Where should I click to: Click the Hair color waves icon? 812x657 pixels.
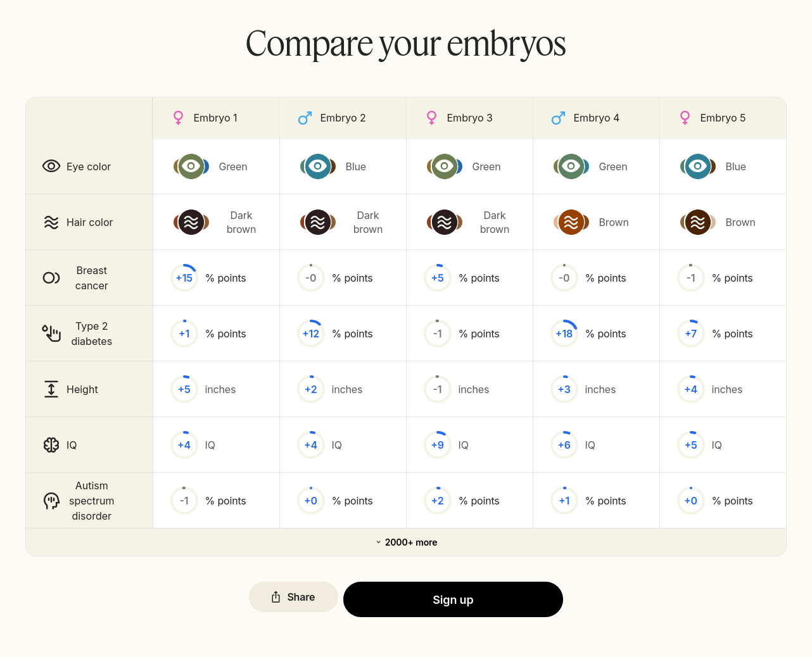51,222
